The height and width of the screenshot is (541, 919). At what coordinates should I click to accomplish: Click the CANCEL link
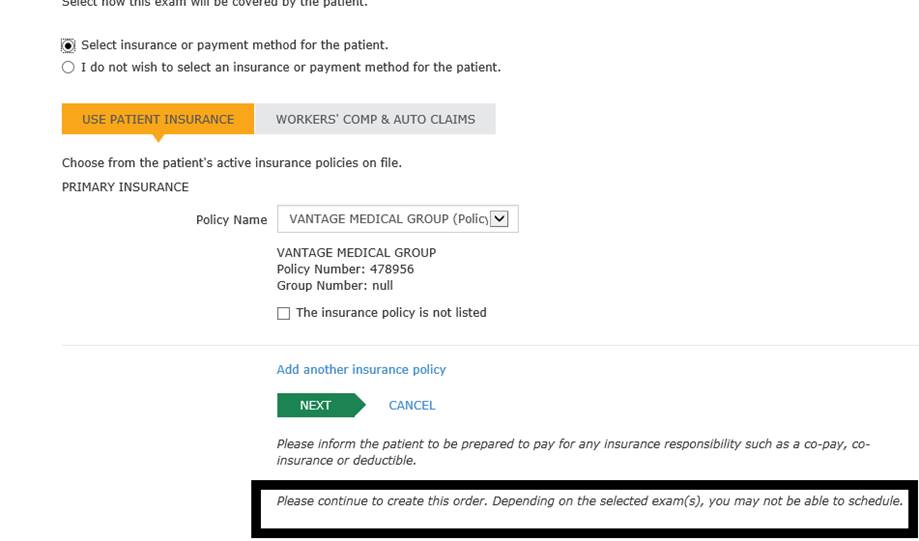pyautogui.click(x=412, y=405)
